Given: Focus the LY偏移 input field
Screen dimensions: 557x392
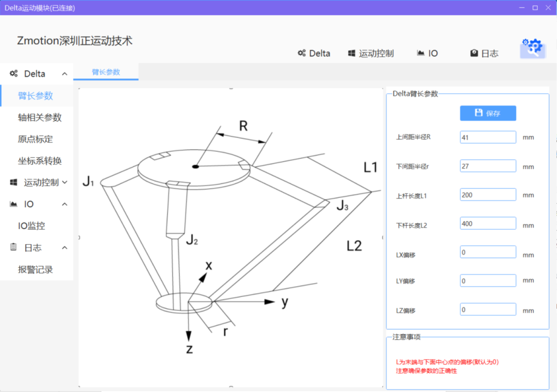Looking at the screenshot, I should click(x=488, y=281).
